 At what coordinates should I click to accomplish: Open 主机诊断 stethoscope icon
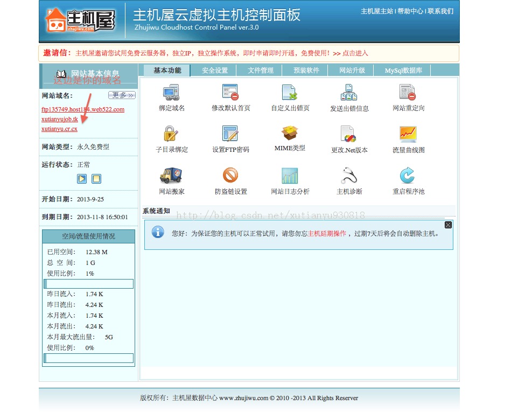[x=349, y=176]
